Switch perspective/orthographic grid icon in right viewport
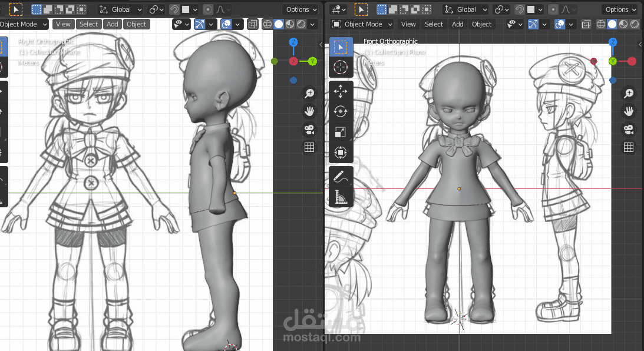This screenshot has width=644, height=351. click(309, 147)
